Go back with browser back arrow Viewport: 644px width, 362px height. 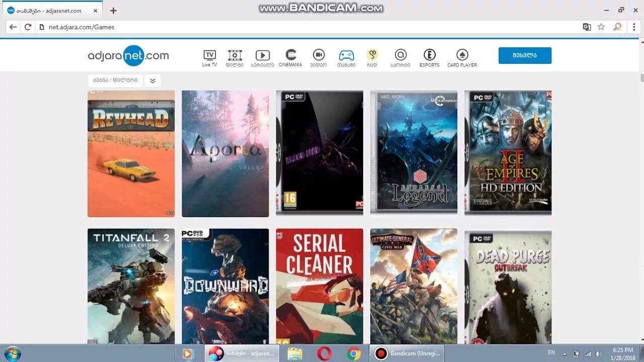pyautogui.click(x=13, y=27)
